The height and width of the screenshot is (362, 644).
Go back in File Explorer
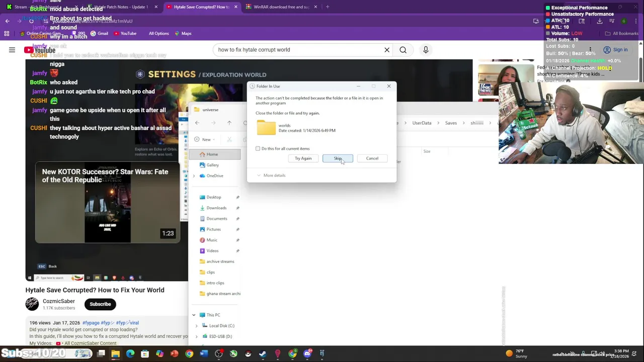[x=197, y=123]
